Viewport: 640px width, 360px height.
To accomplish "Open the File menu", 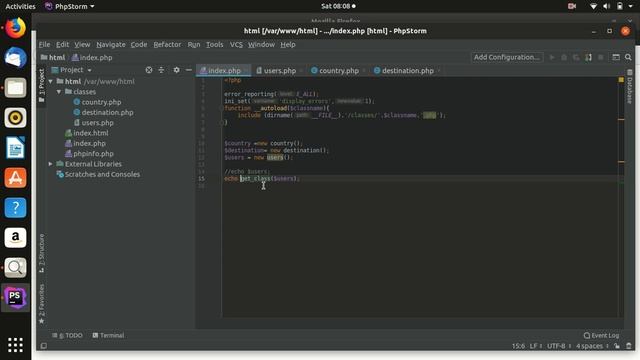I will (44, 44).
